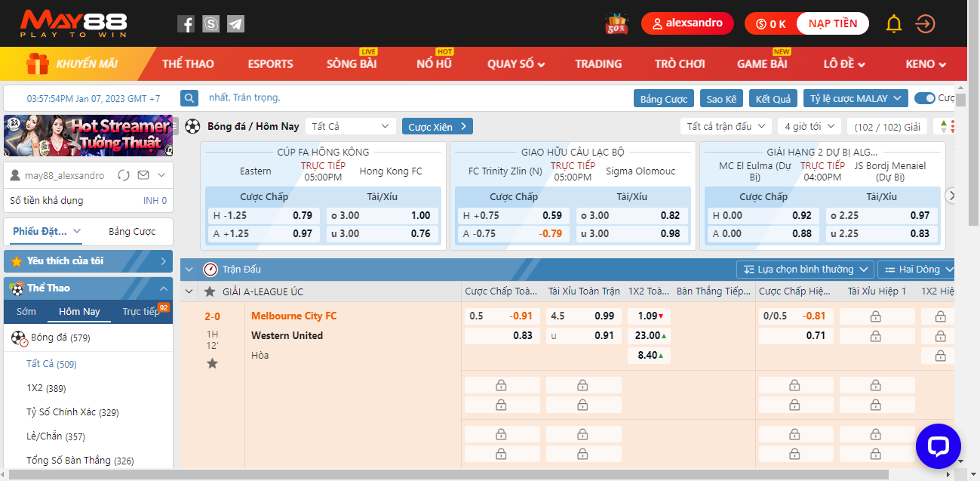Open the Hot Streamer banner
The image size is (980, 481).
point(88,135)
